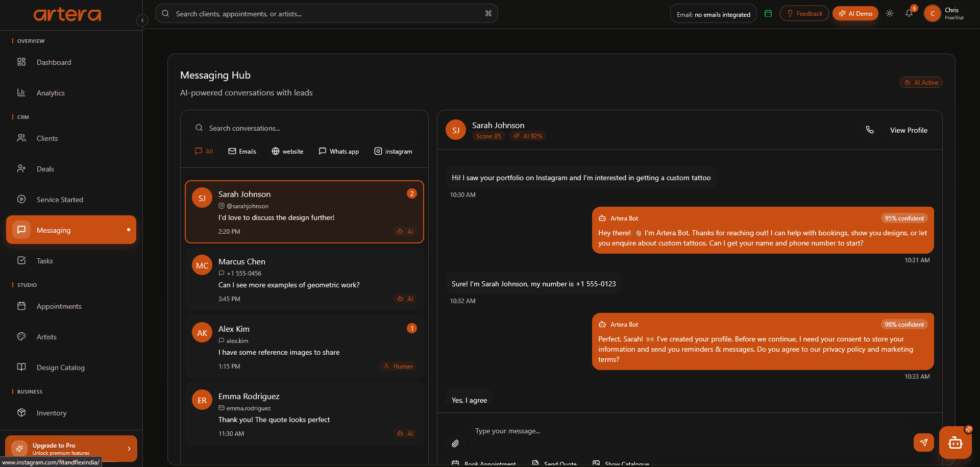Open Appointments in Studio section

(71, 306)
